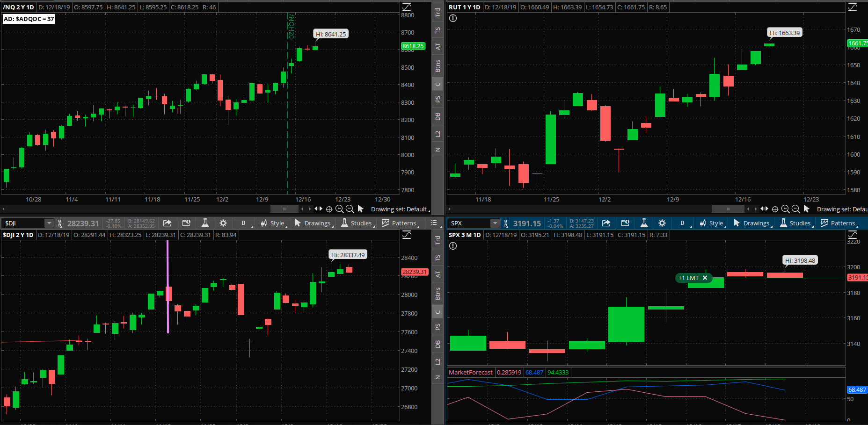Click the scale icon atop the SPX price axis
This screenshot has width=868, height=425.
tap(853, 235)
